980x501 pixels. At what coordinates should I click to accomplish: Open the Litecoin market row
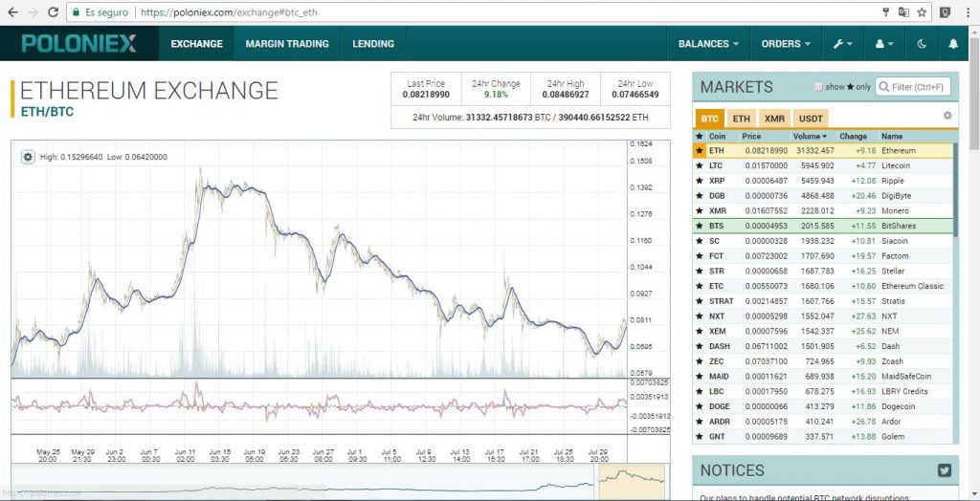(x=824, y=165)
